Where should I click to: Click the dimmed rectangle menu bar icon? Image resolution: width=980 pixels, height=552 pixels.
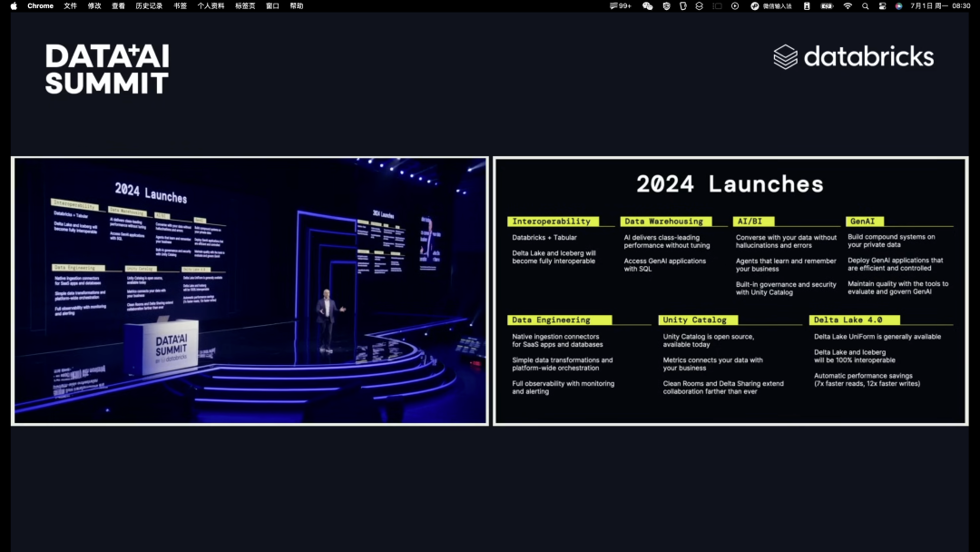pos(718,5)
